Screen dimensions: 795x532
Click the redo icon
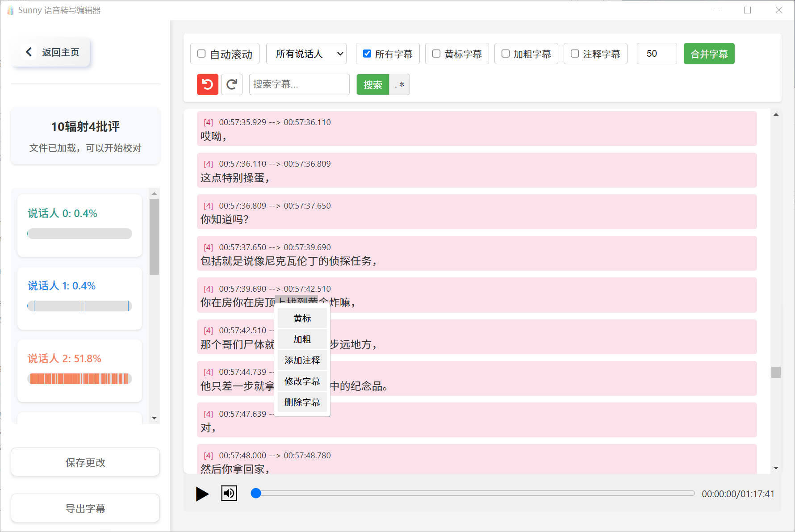pyautogui.click(x=231, y=84)
